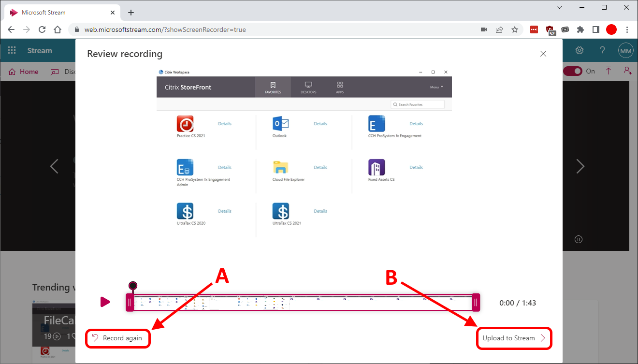Click Record again button

click(117, 338)
